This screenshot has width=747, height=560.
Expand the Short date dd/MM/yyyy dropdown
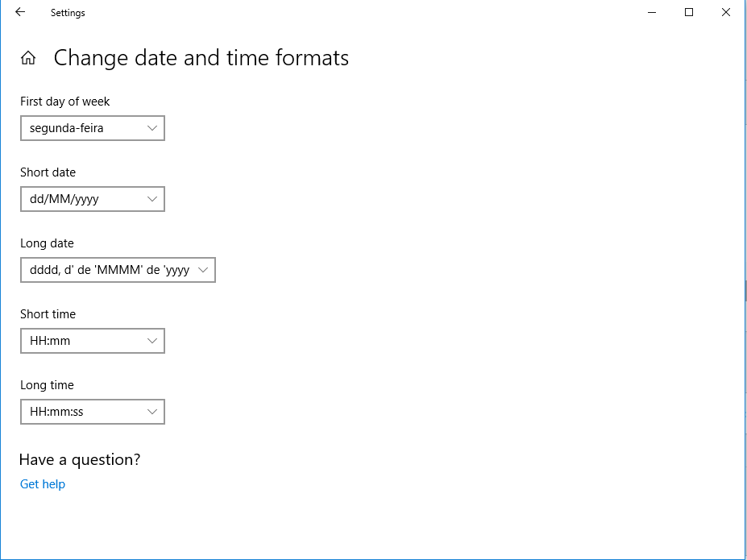click(x=93, y=199)
